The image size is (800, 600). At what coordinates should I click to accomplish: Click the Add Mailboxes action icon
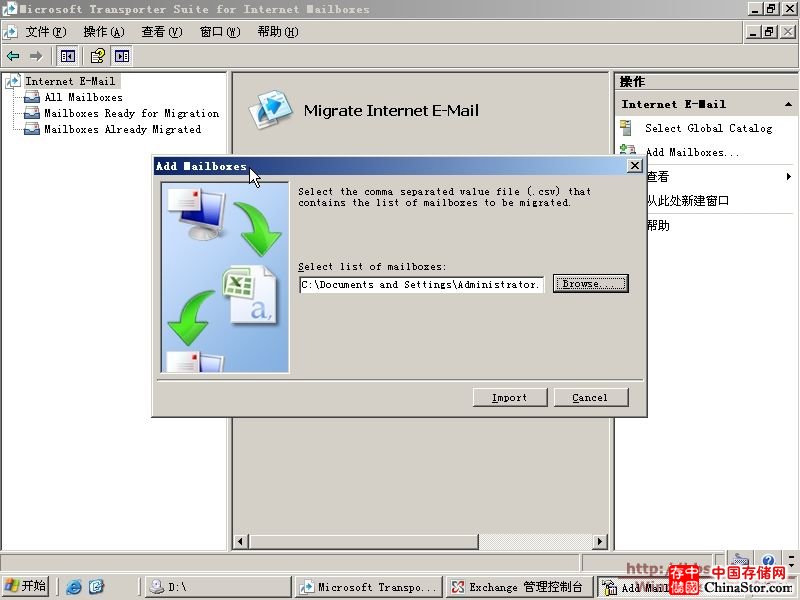pyautogui.click(x=627, y=149)
